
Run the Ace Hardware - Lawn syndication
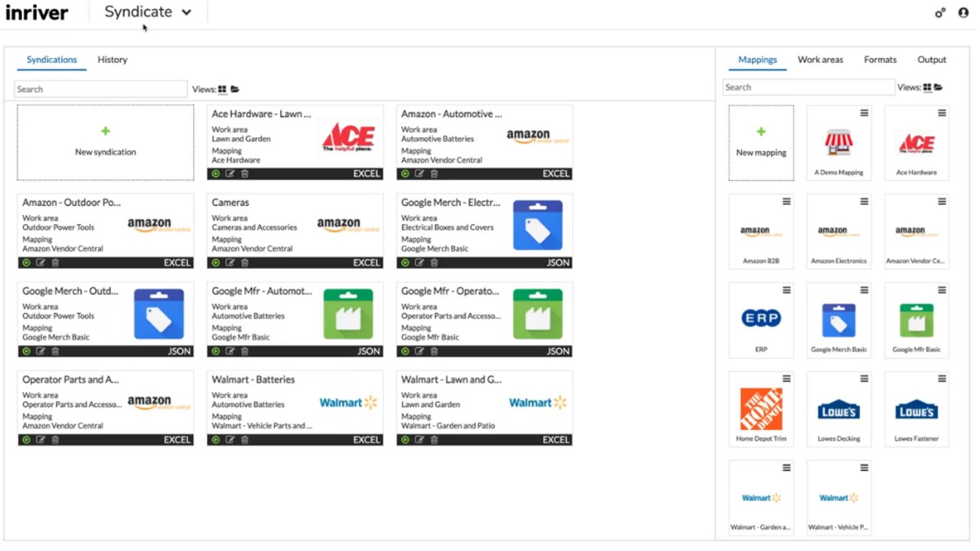(x=216, y=174)
